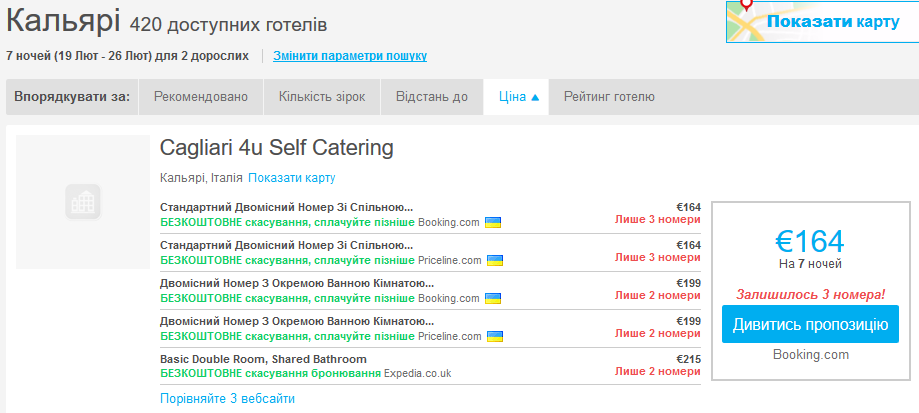Open Cagliari 4u Self Catering hotel title
This screenshot has height=413, width=919.
click(277, 148)
